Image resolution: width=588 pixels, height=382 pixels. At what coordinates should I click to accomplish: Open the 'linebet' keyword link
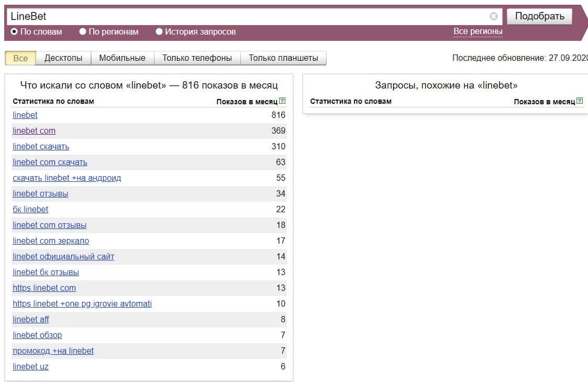click(25, 115)
